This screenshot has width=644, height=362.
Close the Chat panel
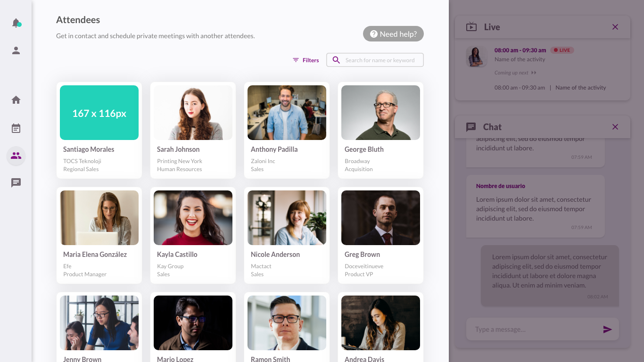pyautogui.click(x=615, y=127)
